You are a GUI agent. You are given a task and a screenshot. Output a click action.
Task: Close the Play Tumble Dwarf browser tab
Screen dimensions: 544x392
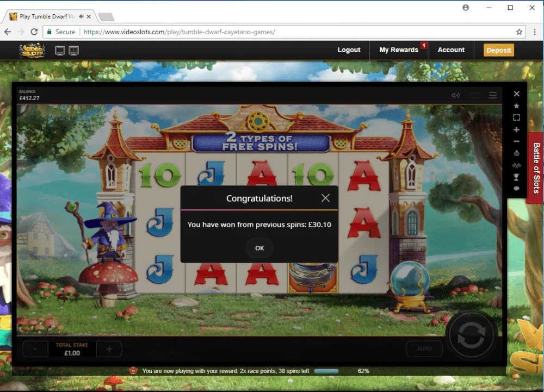click(89, 16)
